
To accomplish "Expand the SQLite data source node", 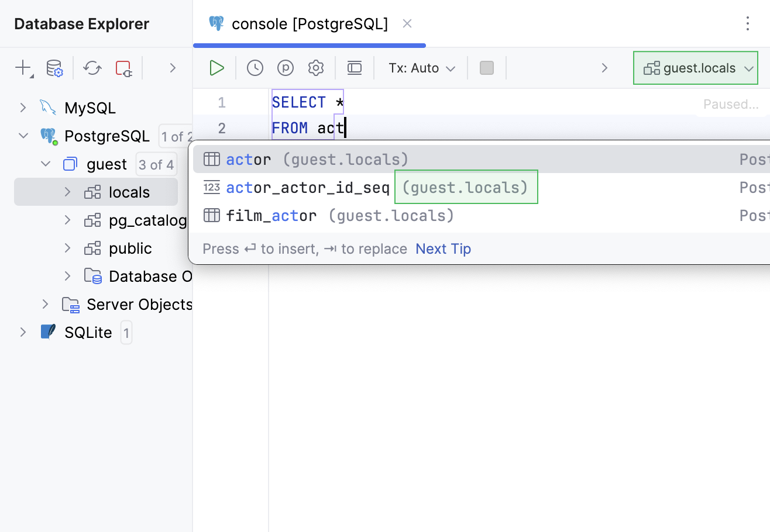I will pos(23,332).
